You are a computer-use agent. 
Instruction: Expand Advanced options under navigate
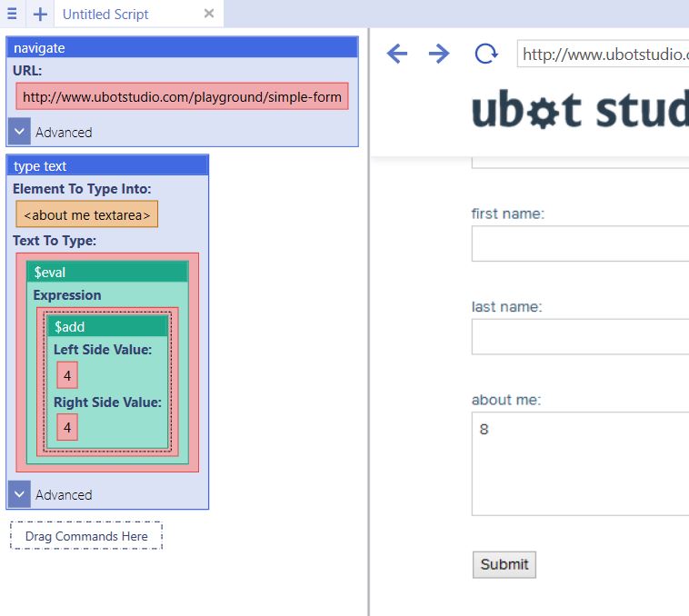tap(19, 131)
